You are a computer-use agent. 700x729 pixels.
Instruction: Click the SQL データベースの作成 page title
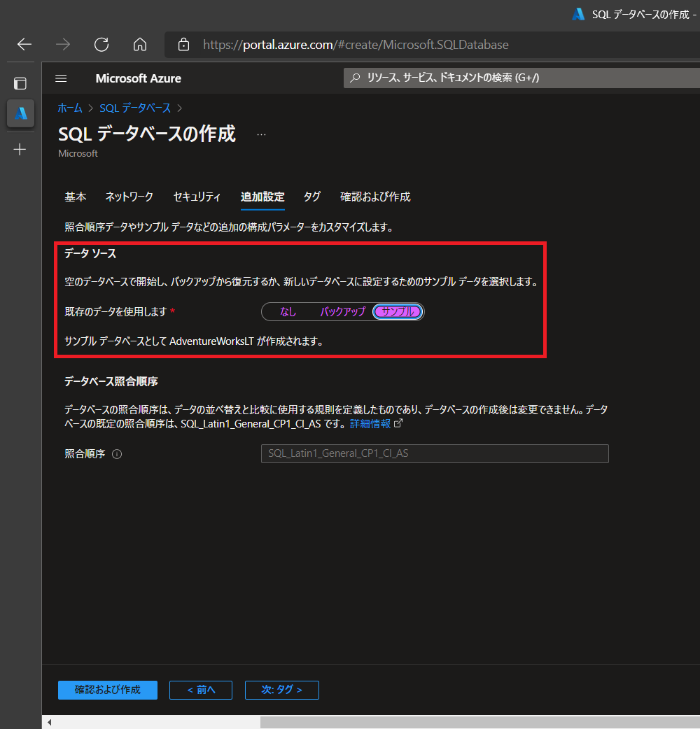coord(147,134)
